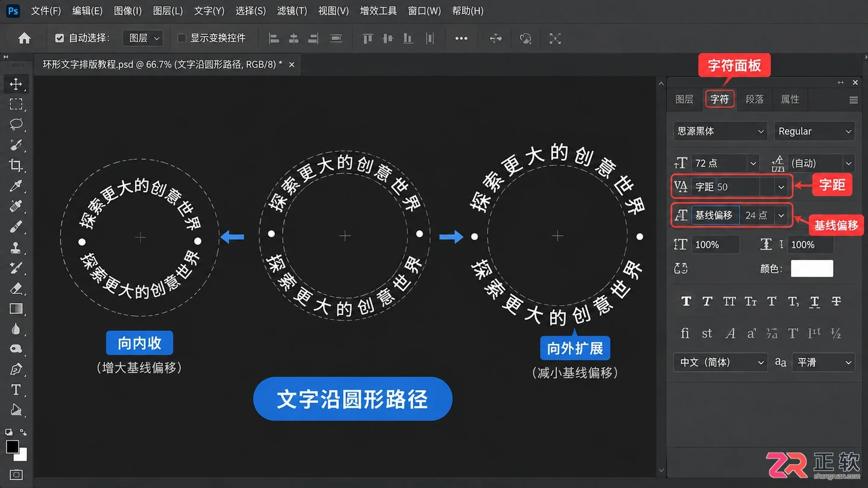Toggle underline text style
Image resolution: width=868 pixels, height=488 pixels.
pyautogui.click(x=815, y=301)
